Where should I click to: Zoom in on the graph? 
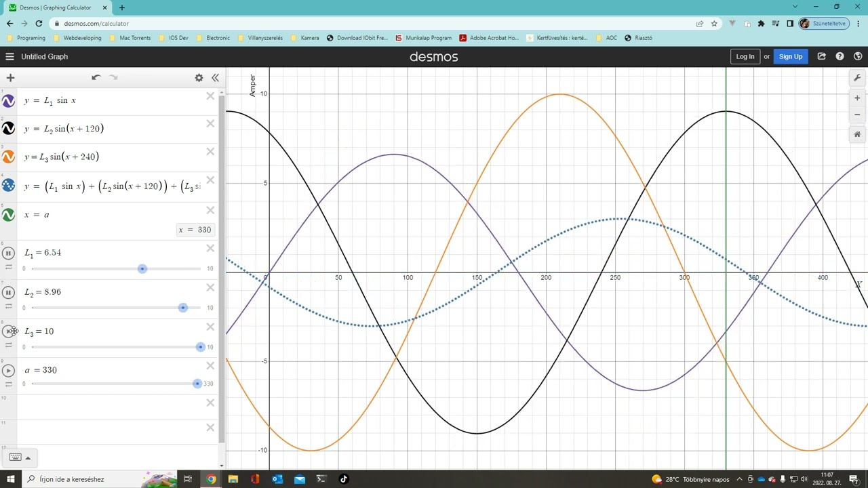pos(857,98)
